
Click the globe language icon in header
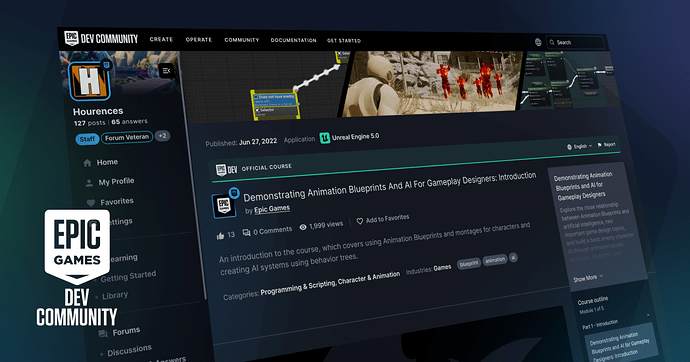coord(538,42)
